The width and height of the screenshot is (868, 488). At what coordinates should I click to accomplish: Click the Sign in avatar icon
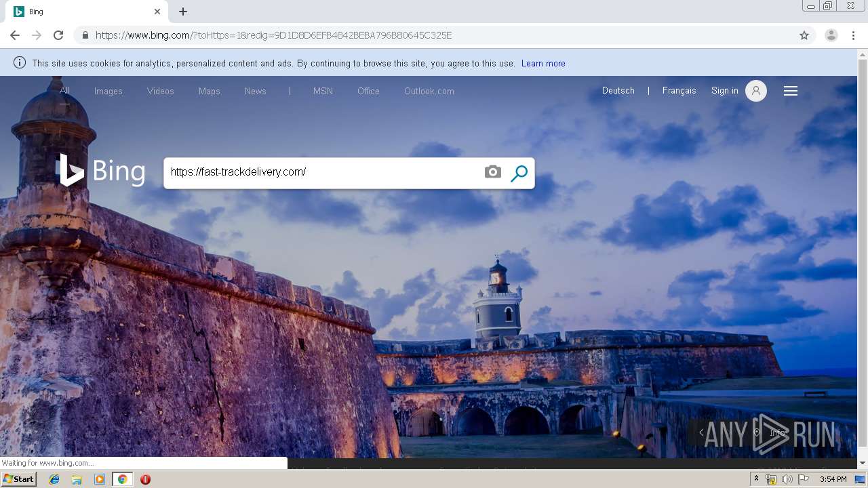click(756, 91)
